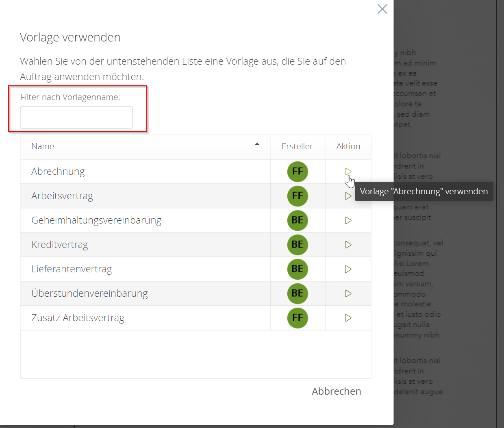Use the "Überstundenvereinbarung" play icon

tap(348, 293)
